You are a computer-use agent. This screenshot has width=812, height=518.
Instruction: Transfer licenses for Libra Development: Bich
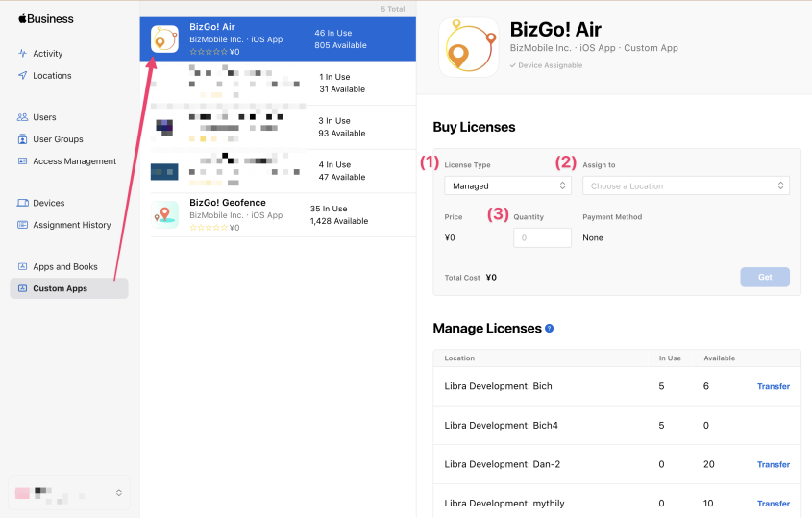(773, 386)
